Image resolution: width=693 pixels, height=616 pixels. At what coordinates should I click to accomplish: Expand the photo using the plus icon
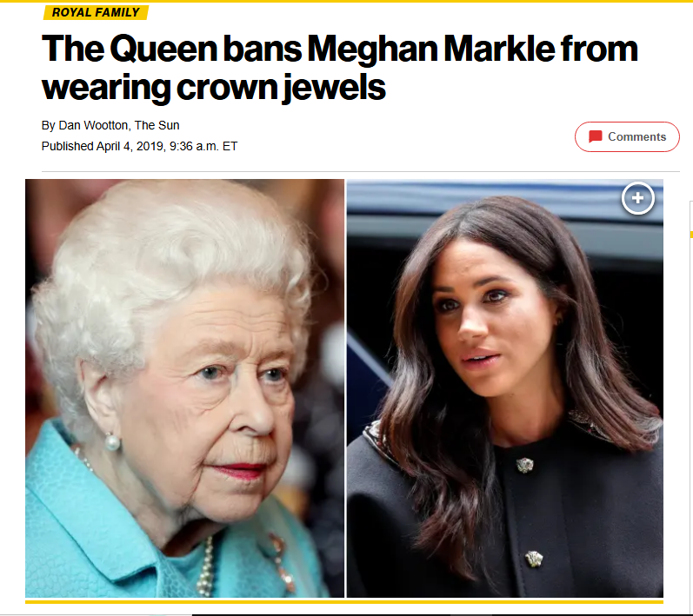click(x=637, y=198)
